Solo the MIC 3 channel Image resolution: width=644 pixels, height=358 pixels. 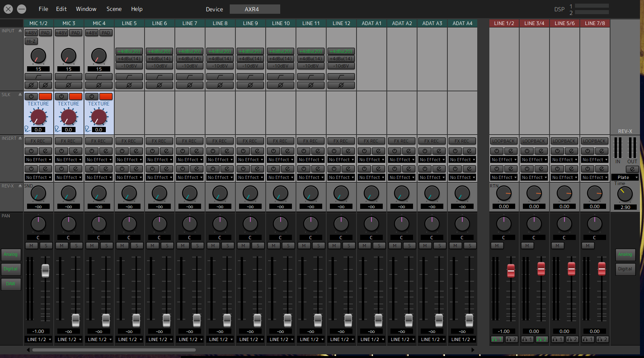[x=76, y=246]
